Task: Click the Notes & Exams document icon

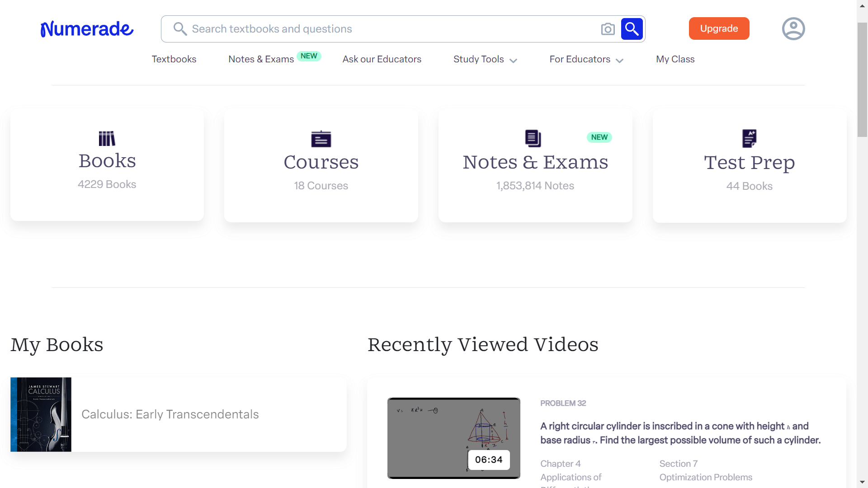Action: pos(533,138)
